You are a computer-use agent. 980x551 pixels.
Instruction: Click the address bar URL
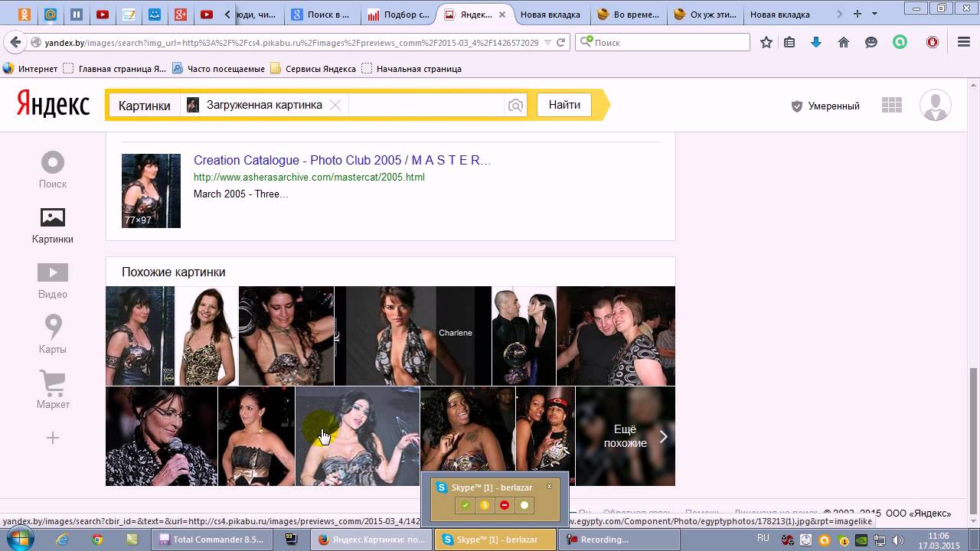point(290,43)
